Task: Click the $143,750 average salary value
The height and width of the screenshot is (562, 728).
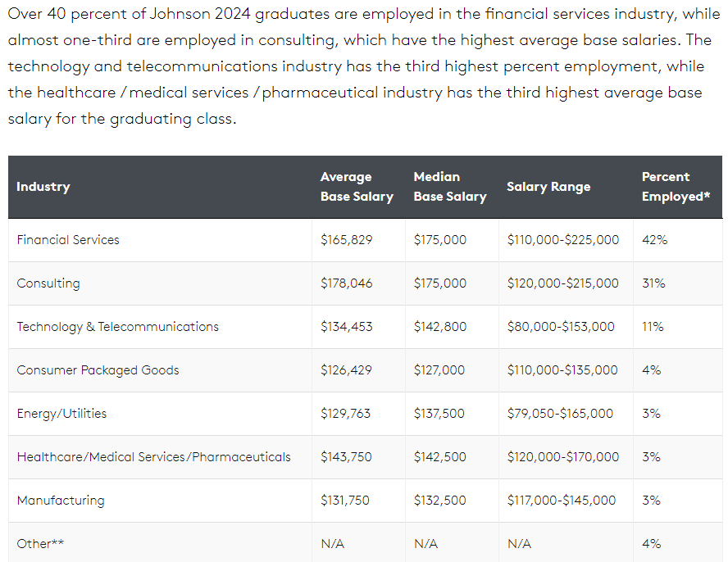Action: coord(345,457)
